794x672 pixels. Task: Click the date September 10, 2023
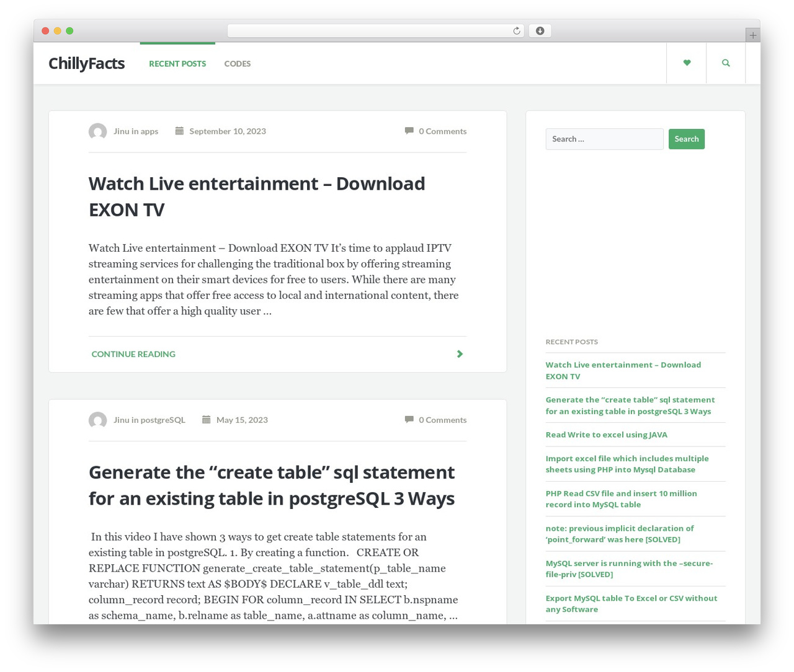[228, 131]
